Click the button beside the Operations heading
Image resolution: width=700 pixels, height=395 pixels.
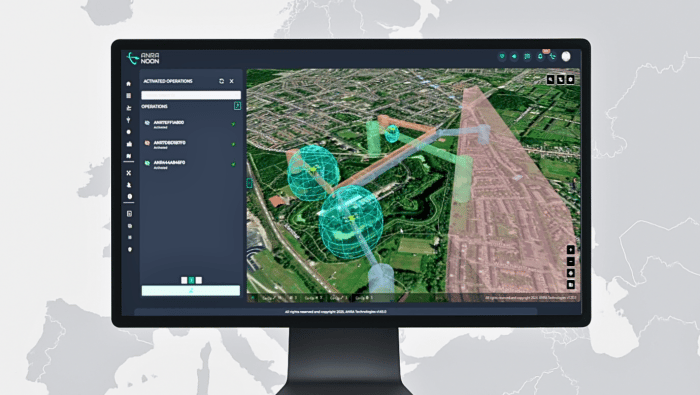(238, 106)
